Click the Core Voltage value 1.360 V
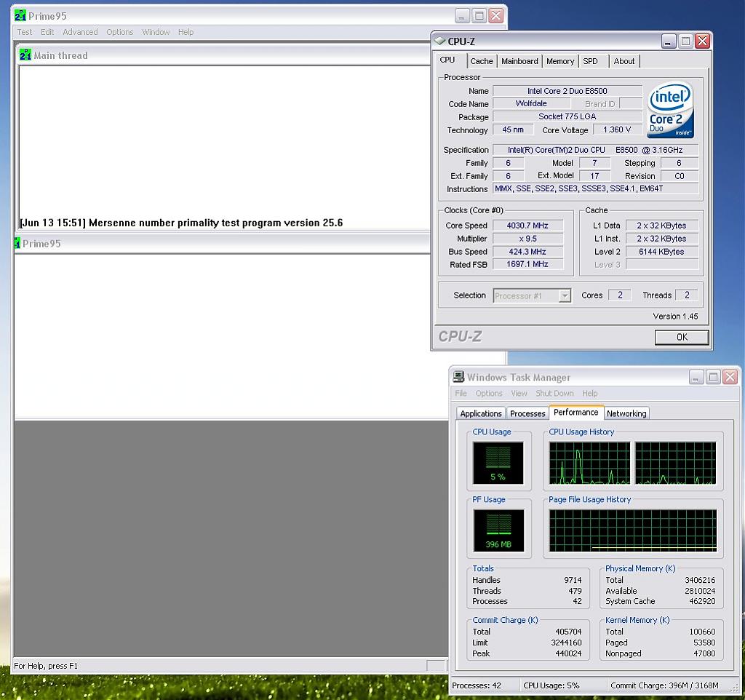 (617, 130)
